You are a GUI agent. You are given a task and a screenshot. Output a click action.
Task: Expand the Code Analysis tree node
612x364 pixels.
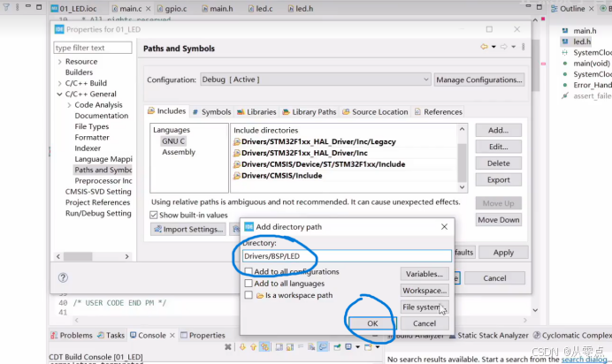(69, 105)
